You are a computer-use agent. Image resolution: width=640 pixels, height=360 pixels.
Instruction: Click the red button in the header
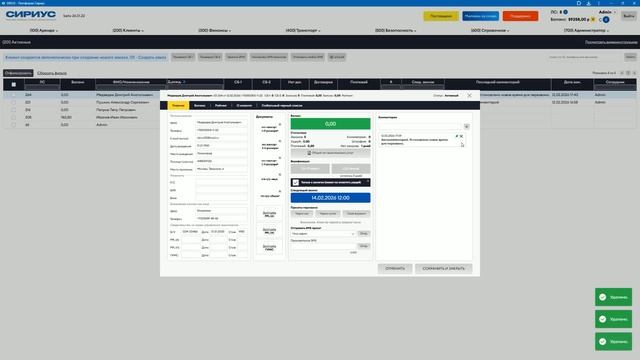tap(520, 16)
